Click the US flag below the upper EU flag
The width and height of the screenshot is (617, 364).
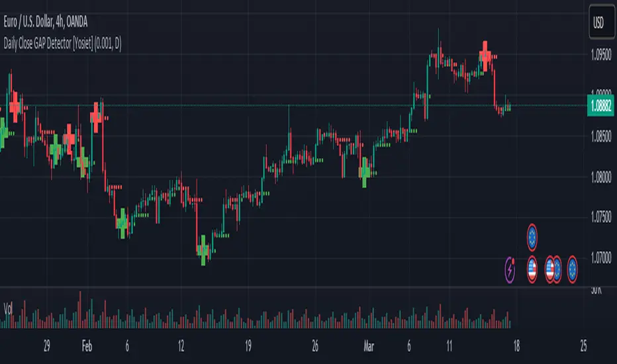[x=533, y=268]
